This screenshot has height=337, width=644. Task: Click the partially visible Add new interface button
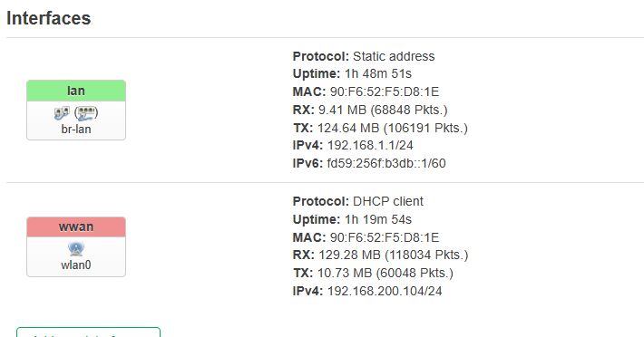[88, 332]
